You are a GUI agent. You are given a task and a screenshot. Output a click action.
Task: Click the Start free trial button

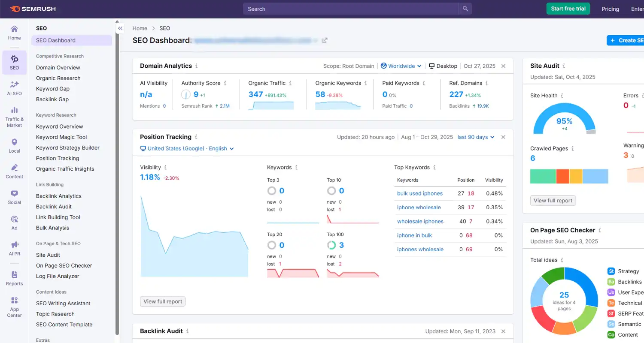568,8
